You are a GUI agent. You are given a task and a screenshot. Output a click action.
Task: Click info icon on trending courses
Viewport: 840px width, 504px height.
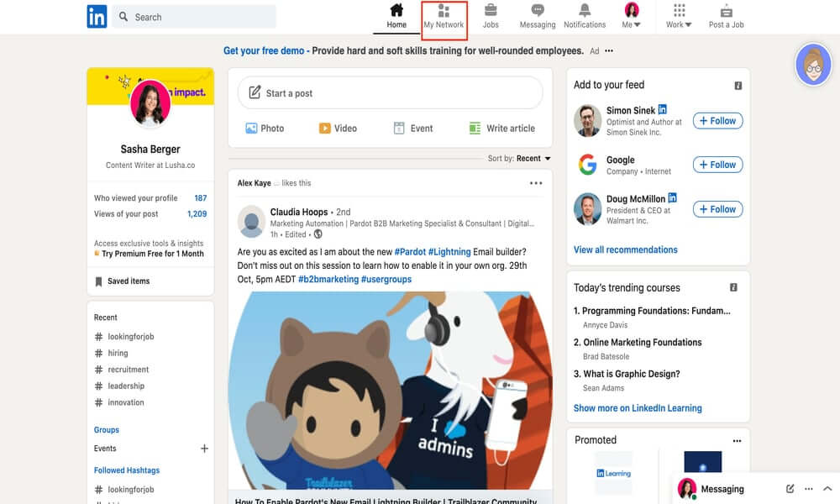733,287
